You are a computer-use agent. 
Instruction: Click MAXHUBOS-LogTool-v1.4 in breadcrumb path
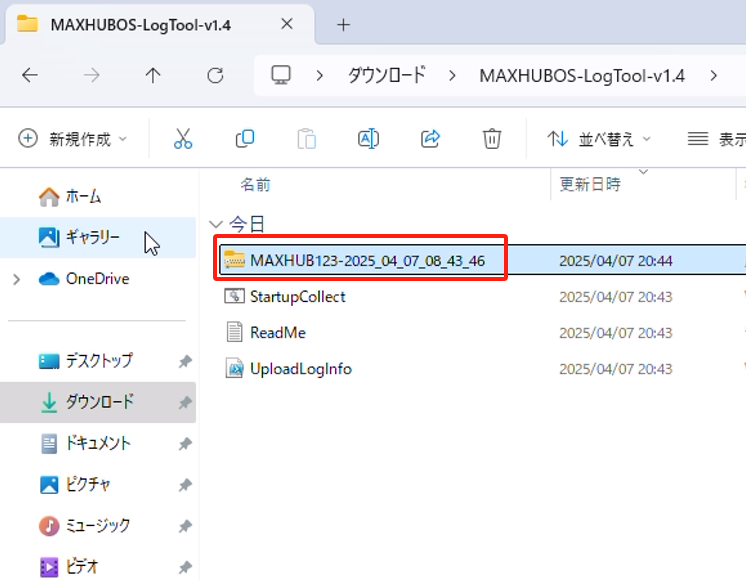pos(582,76)
